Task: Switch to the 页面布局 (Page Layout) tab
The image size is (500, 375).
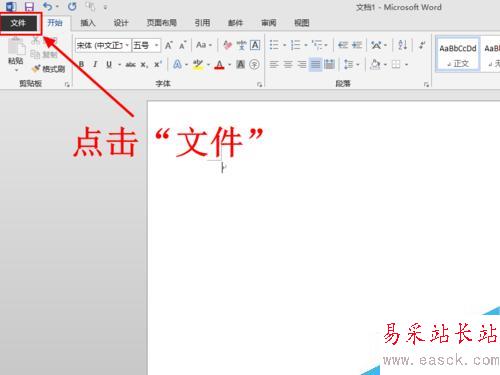Action: tap(162, 23)
